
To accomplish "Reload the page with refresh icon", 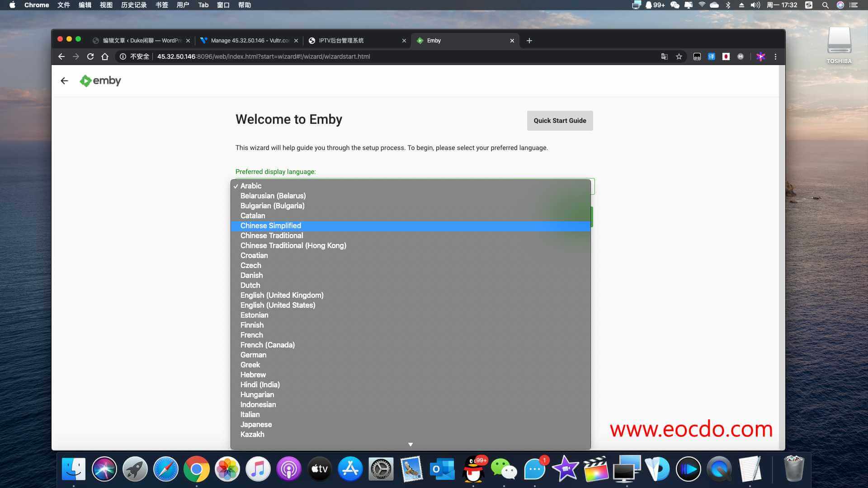I will tap(90, 56).
